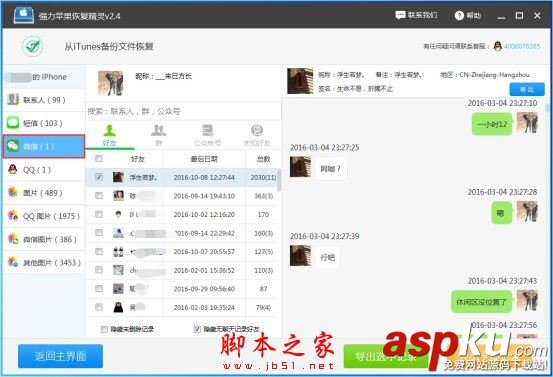Click the 浮生若梦 friend name in list
The height and width of the screenshot is (377, 553).
144,177
